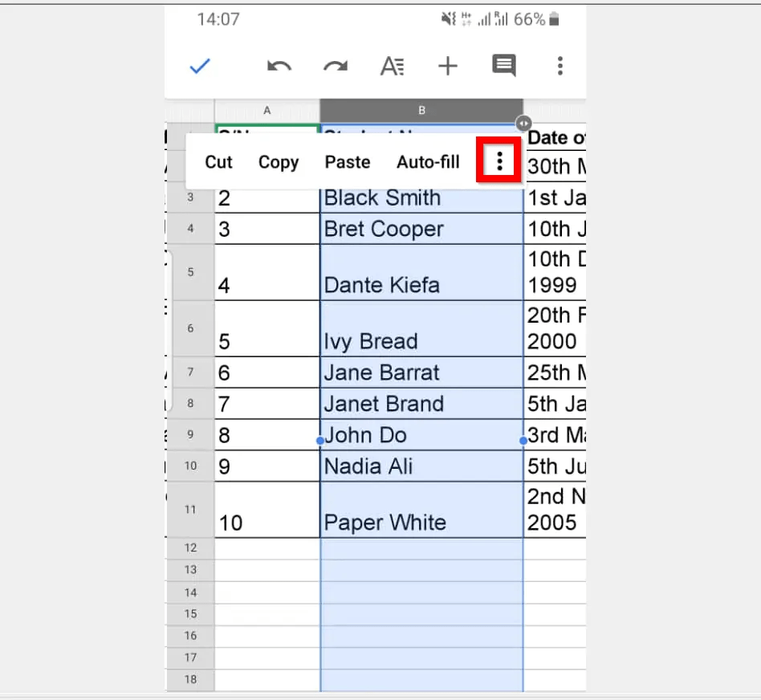Select the Cut command

tap(218, 161)
